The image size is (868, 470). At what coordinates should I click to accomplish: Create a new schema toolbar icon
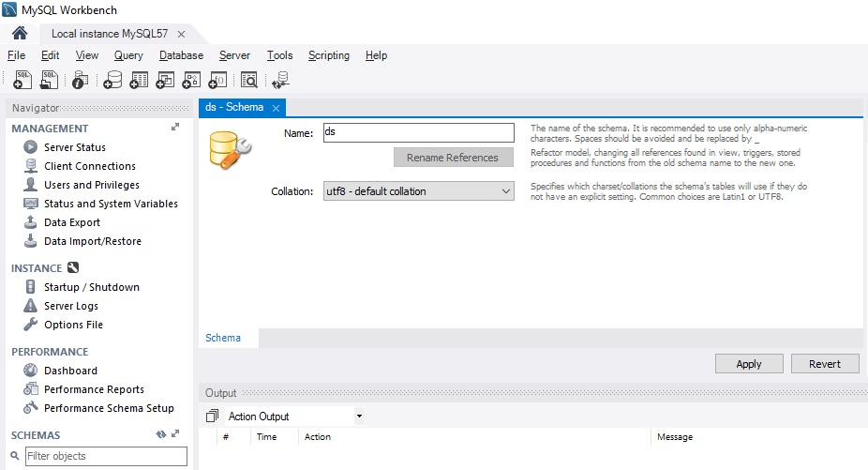pos(112,80)
